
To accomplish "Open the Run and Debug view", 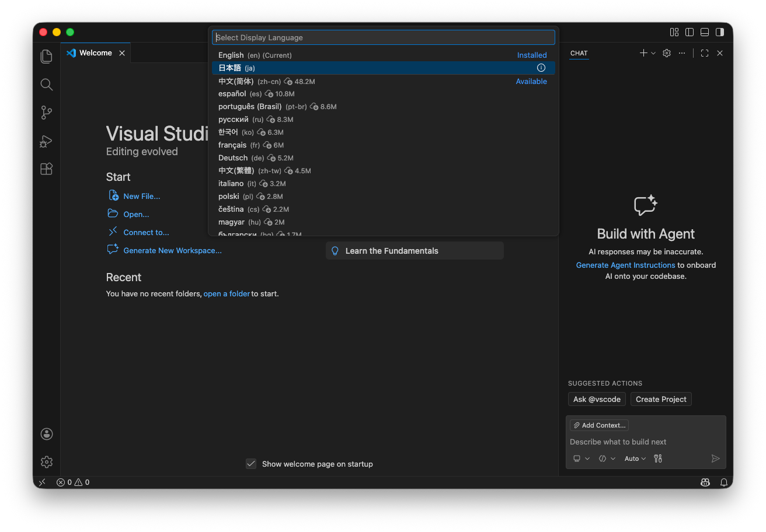I will coord(47,141).
